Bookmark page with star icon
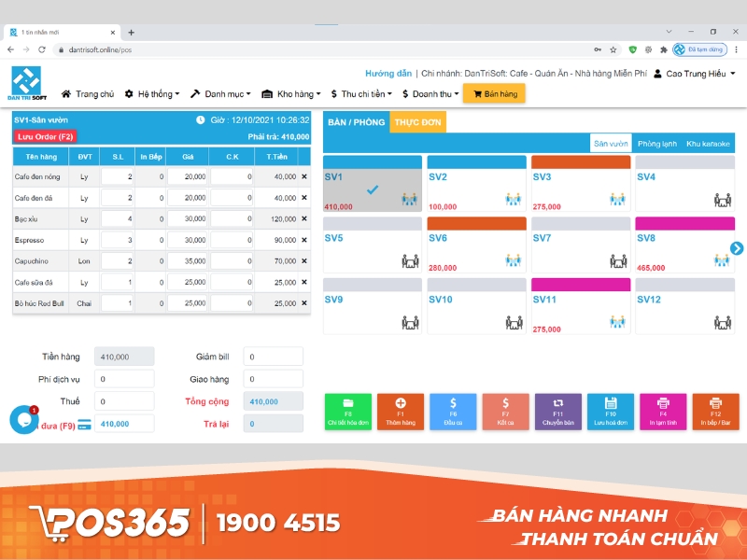This screenshot has width=747, height=560. (613, 49)
